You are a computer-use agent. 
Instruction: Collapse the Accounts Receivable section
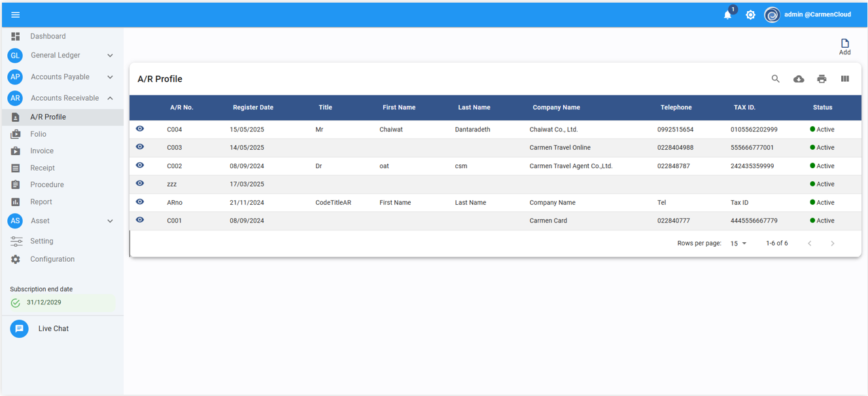pyautogui.click(x=110, y=98)
